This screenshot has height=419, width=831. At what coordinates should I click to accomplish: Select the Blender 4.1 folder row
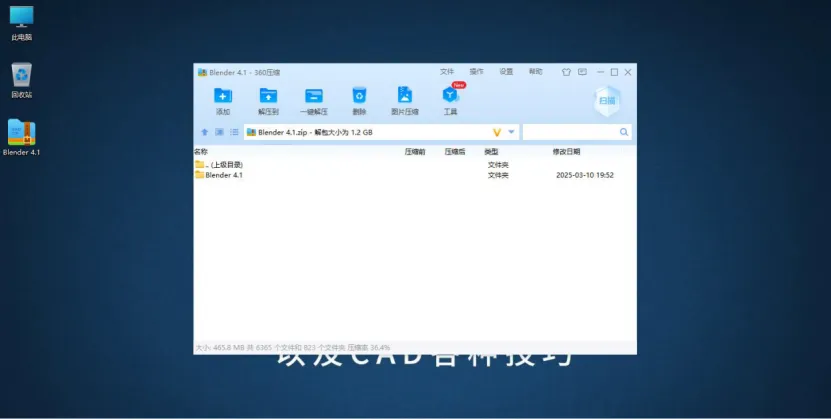[415, 175]
